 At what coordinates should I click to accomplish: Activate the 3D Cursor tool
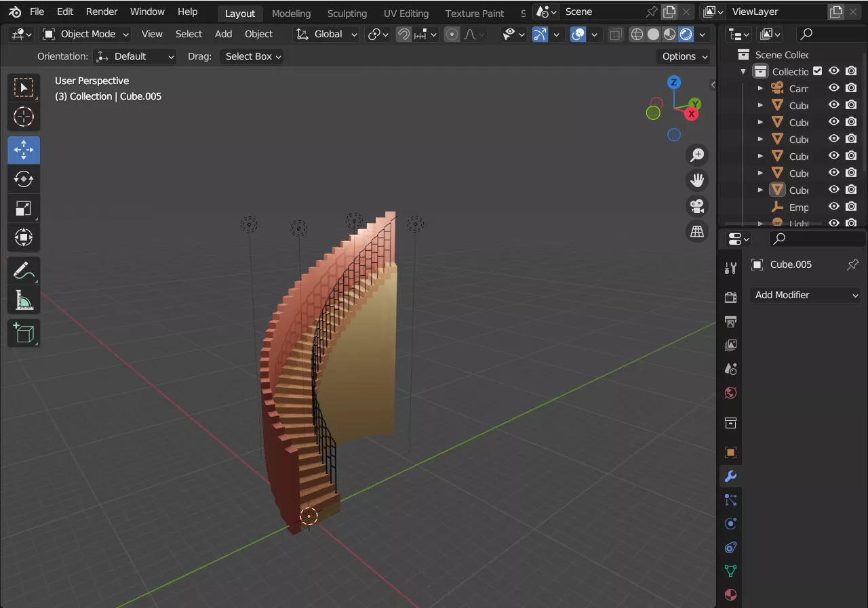24,117
